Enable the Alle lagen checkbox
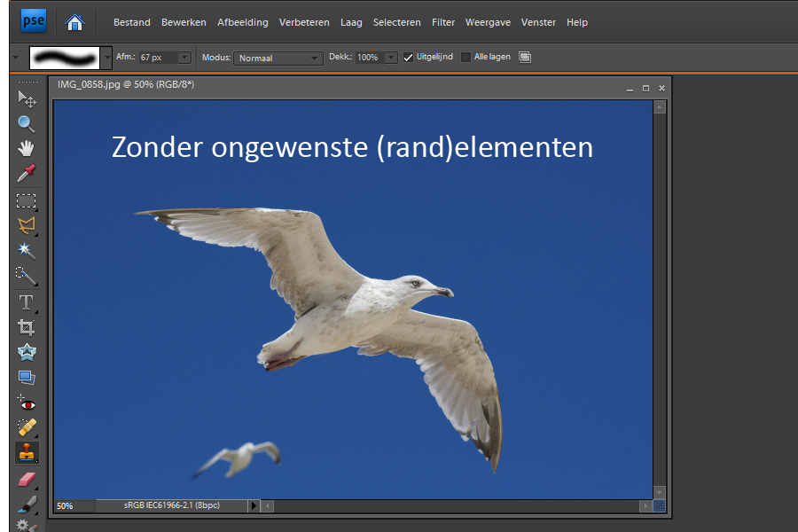The height and width of the screenshot is (532, 798). click(466, 58)
